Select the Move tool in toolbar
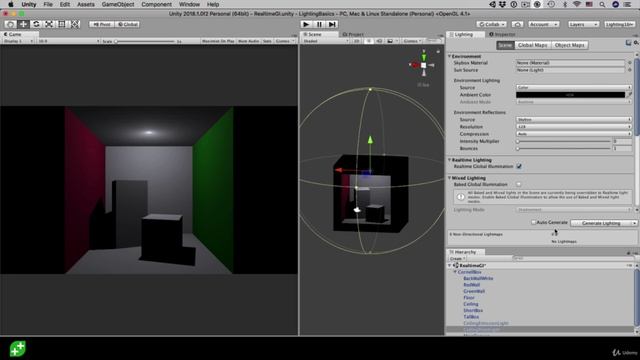640x360 pixels. (x=23, y=24)
